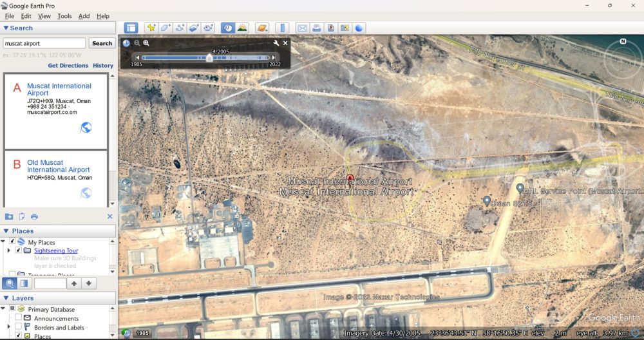Enable the Borders and Labels checkbox
Screen dimensions: 644x340
point(18,327)
